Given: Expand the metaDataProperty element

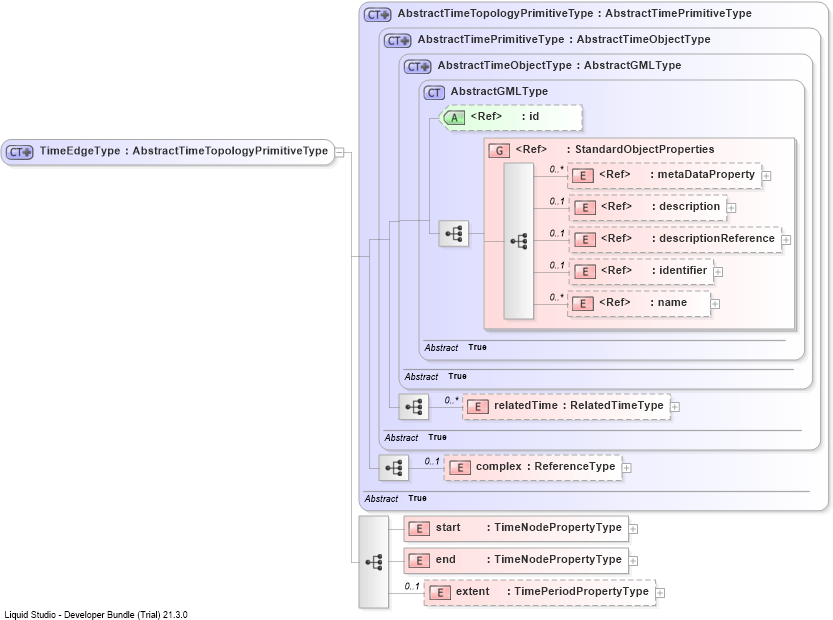Looking at the screenshot, I should (767, 176).
